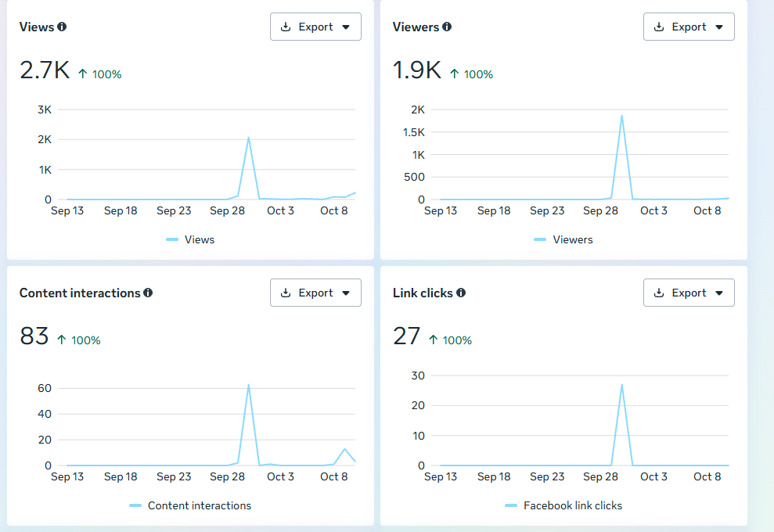774x532 pixels.
Task: Click download icon in Views Export button
Action: pos(286,27)
